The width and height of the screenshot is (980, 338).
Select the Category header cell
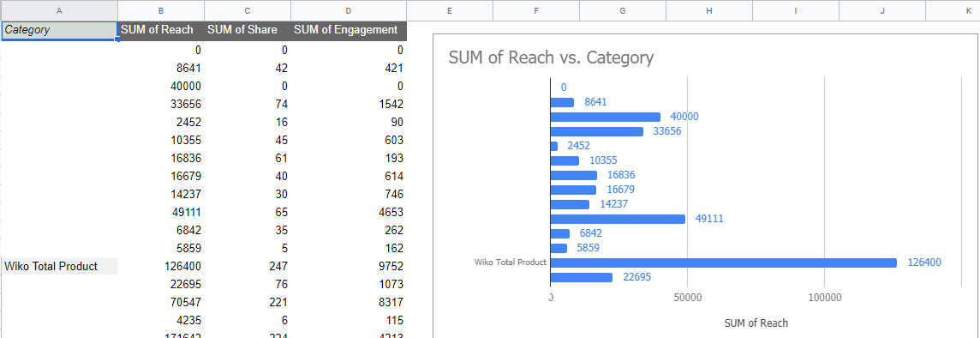[x=59, y=30]
